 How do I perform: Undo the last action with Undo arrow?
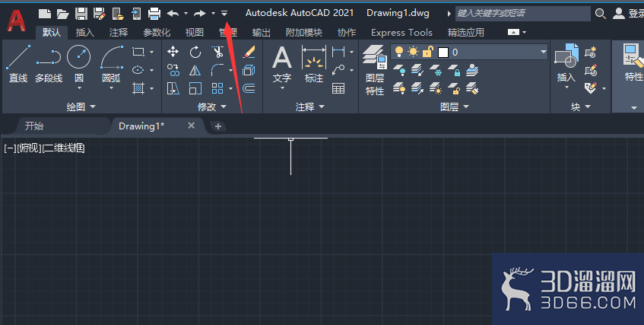click(x=173, y=14)
